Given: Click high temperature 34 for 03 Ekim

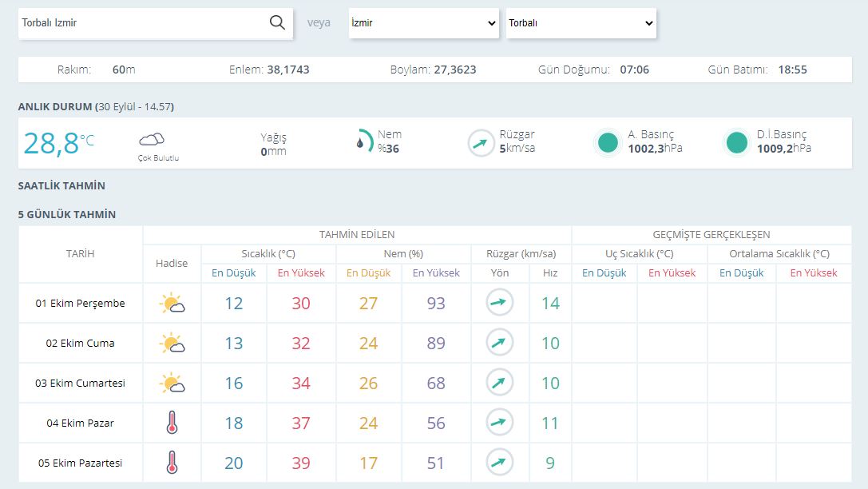Looking at the screenshot, I should coord(301,384).
